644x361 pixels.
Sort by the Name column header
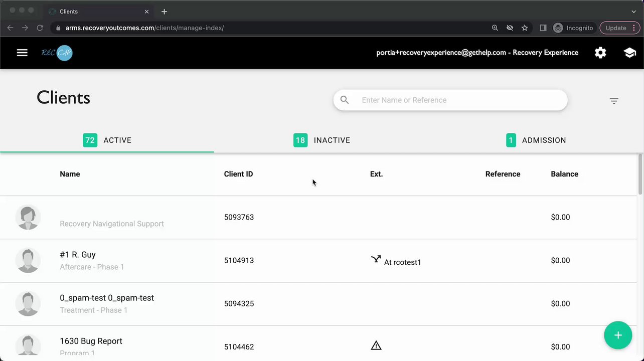(70, 174)
